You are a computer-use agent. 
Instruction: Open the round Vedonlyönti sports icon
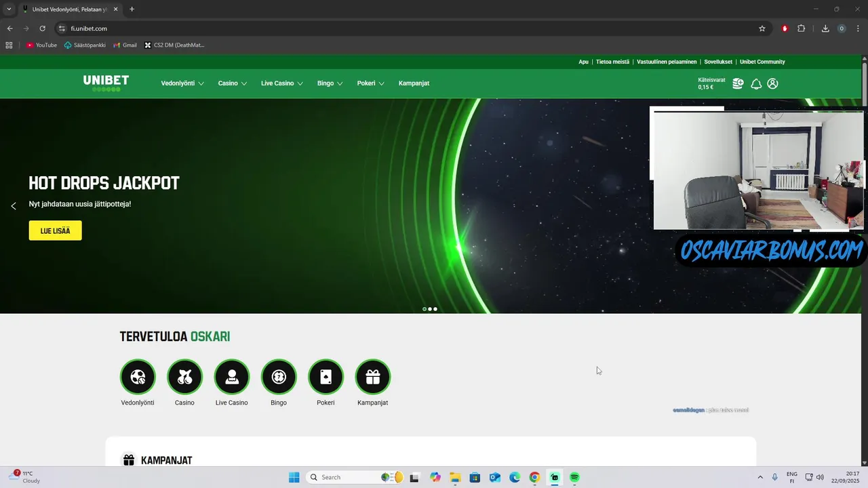click(x=138, y=376)
